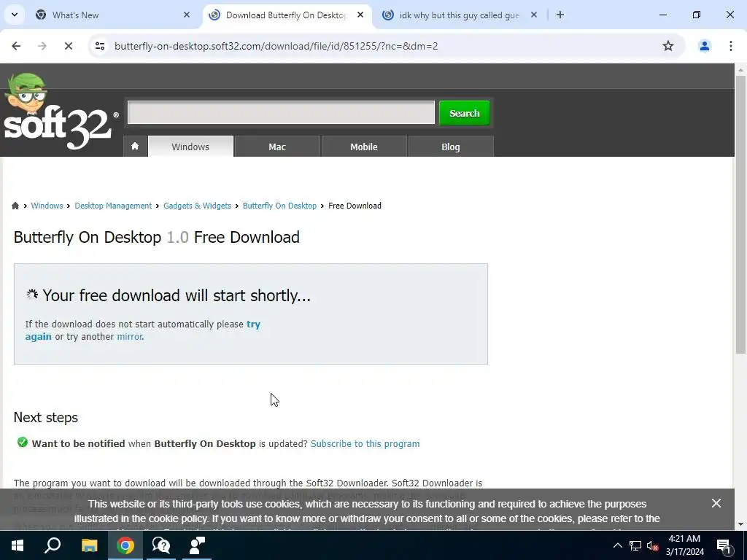747x560 pixels.
Task: Follow the Windows breadcrumb link
Action: pos(47,206)
